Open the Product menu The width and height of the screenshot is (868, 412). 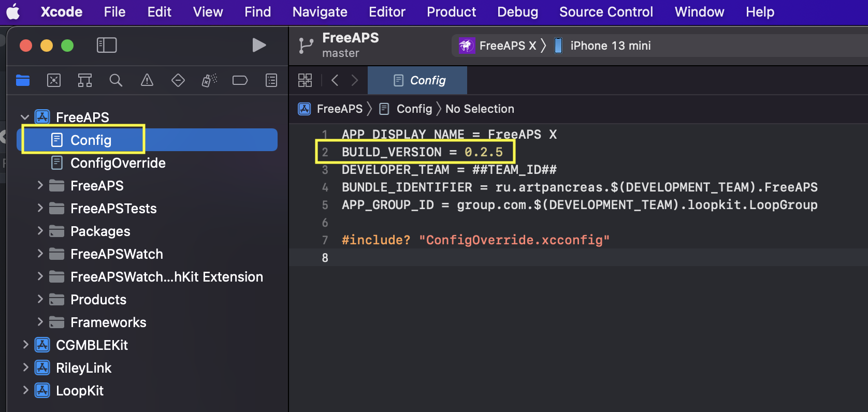click(451, 11)
